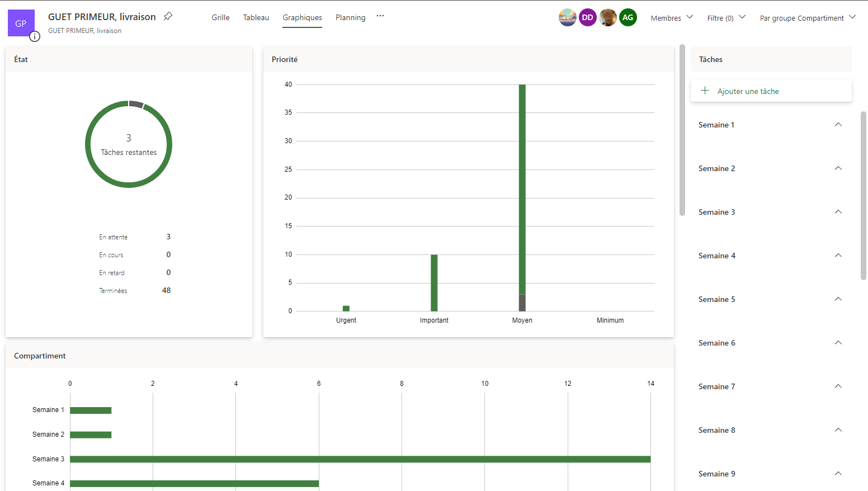Open plan info icon beside GP logo
Viewport: 868px width, 491px height.
pos(35,37)
